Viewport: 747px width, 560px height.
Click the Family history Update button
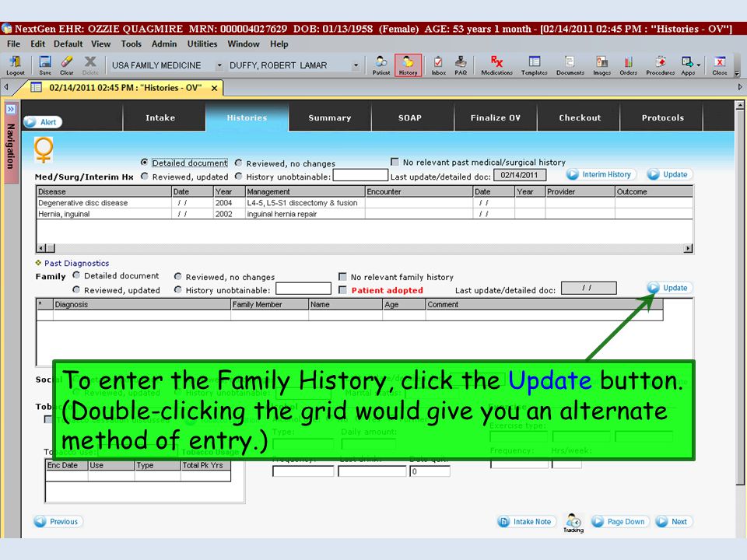click(669, 288)
